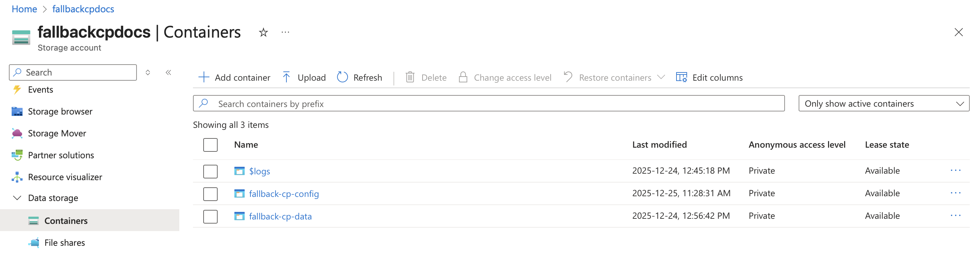Screen dimensions: 980x255
Task: Open the fallback-cp-config container link
Action: 284,194
